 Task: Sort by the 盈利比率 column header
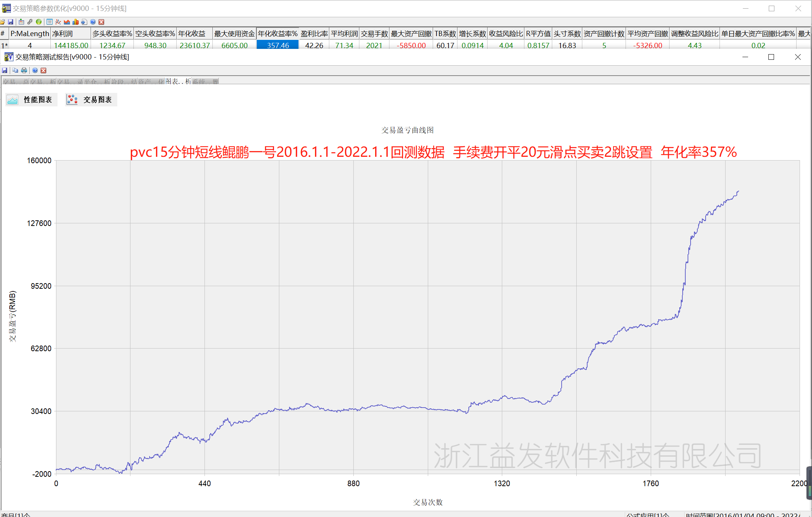click(x=314, y=34)
